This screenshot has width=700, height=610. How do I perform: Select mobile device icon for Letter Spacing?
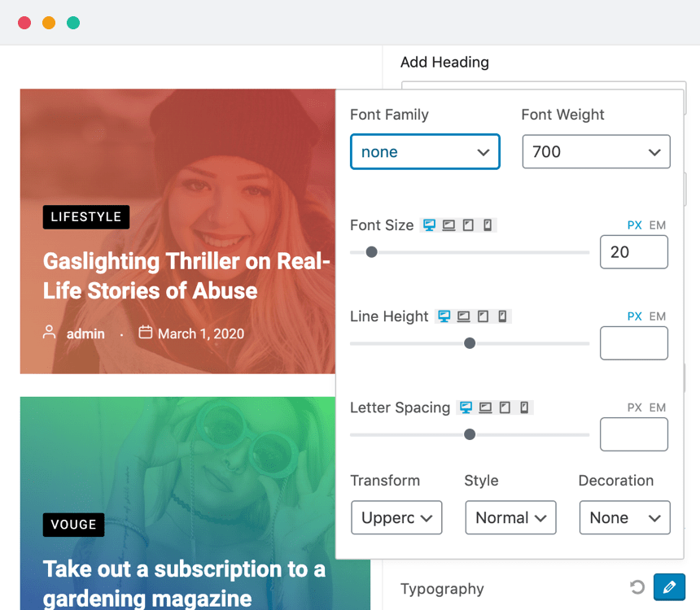(524, 407)
